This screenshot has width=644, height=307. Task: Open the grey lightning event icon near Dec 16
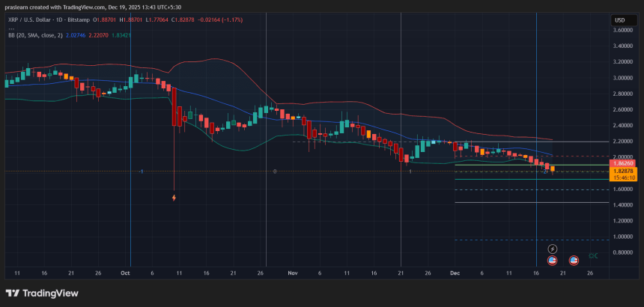point(553,248)
